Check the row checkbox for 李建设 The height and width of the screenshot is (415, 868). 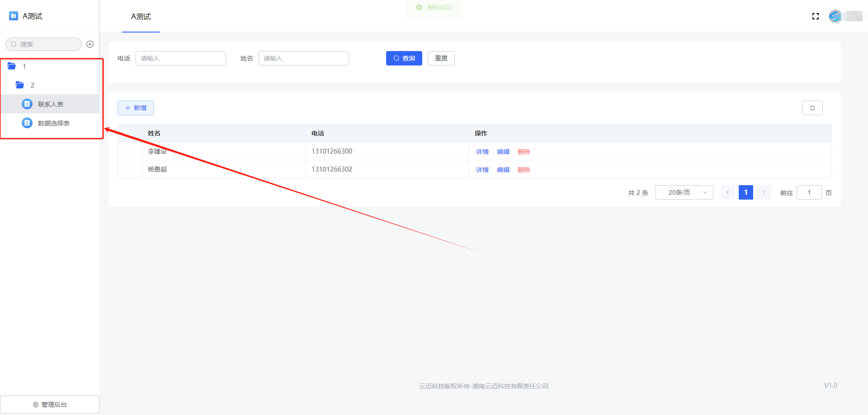pyautogui.click(x=127, y=151)
